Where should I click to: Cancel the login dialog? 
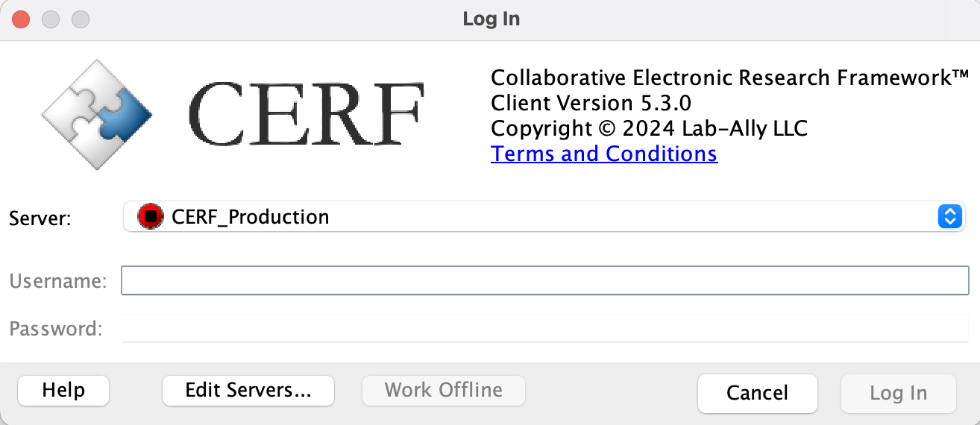click(x=757, y=393)
